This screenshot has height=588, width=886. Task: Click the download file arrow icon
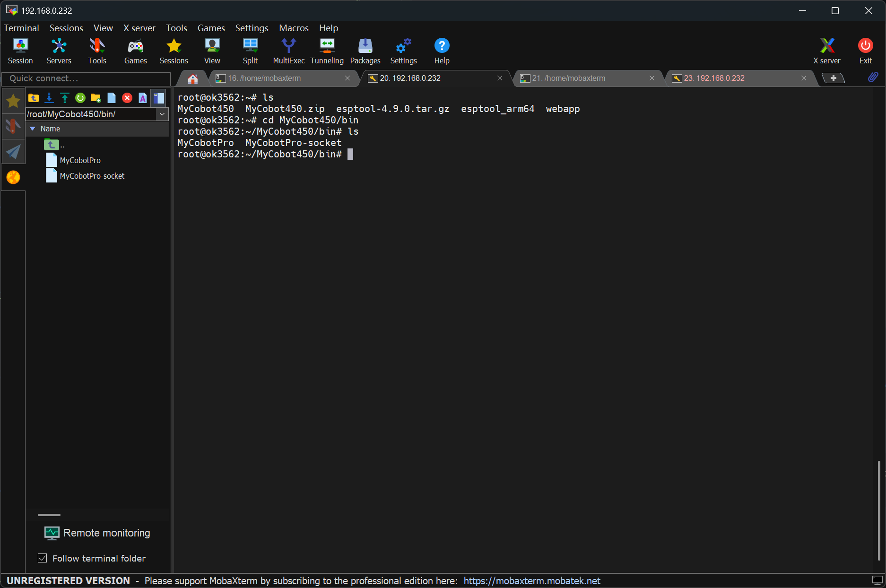49,98
